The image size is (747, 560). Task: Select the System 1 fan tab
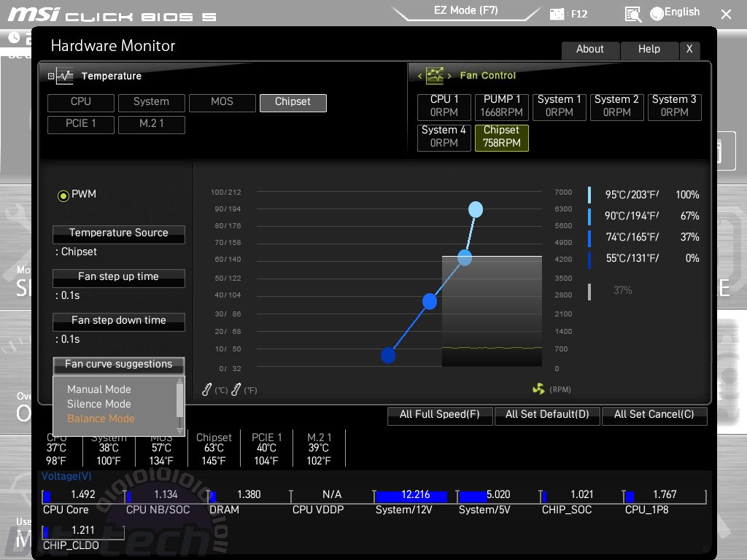coord(560,106)
